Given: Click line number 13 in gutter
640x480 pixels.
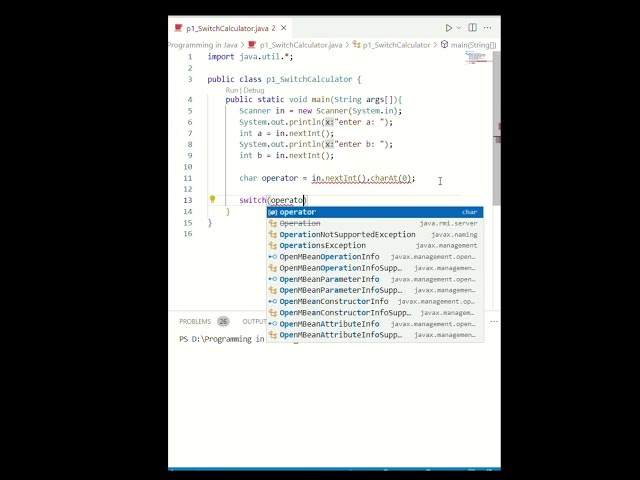Looking at the screenshot, I should tap(188, 200).
